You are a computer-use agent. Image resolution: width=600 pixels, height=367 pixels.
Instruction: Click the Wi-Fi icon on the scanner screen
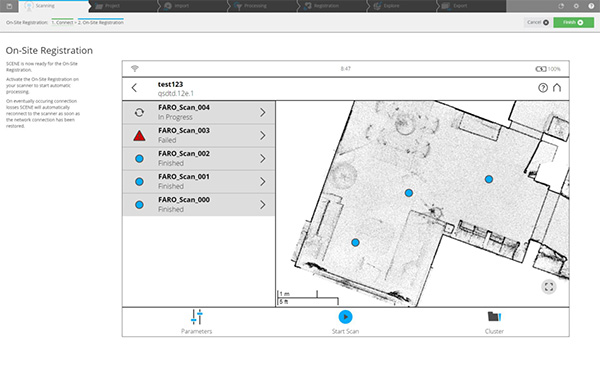pos(135,69)
